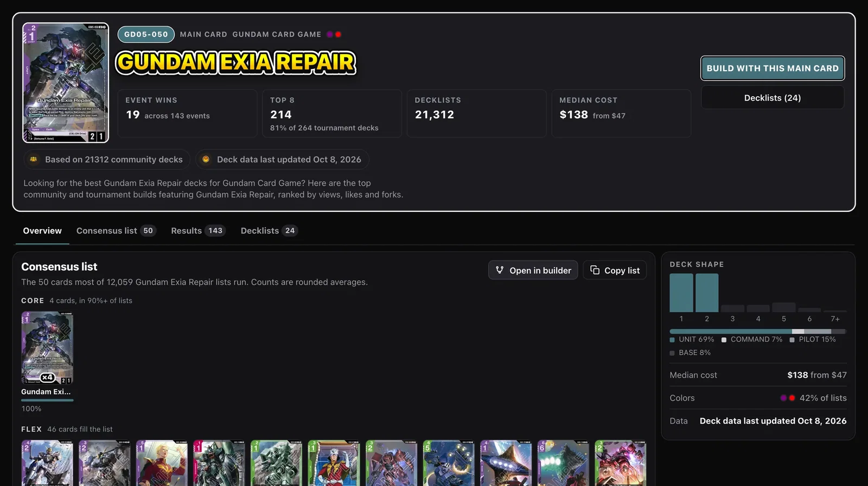
Task: Click the cost 1 bar in Deck Shape
Action: click(x=681, y=293)
